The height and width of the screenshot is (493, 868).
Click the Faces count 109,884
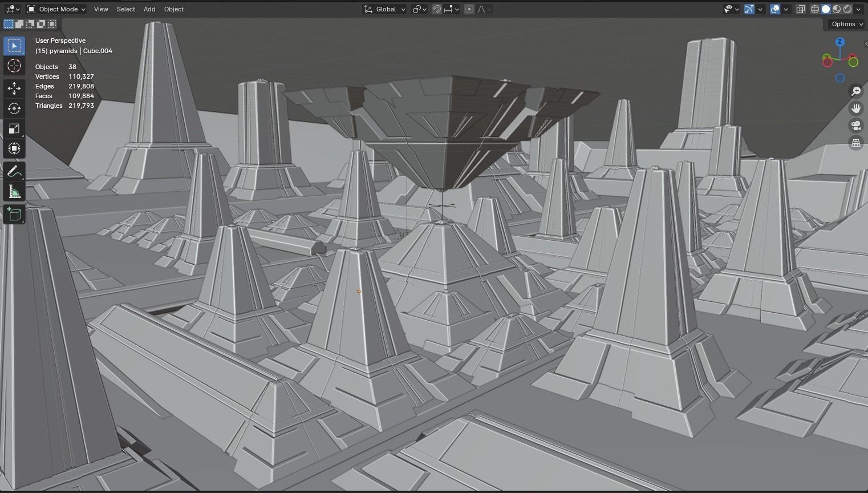(x=81, y=96)
